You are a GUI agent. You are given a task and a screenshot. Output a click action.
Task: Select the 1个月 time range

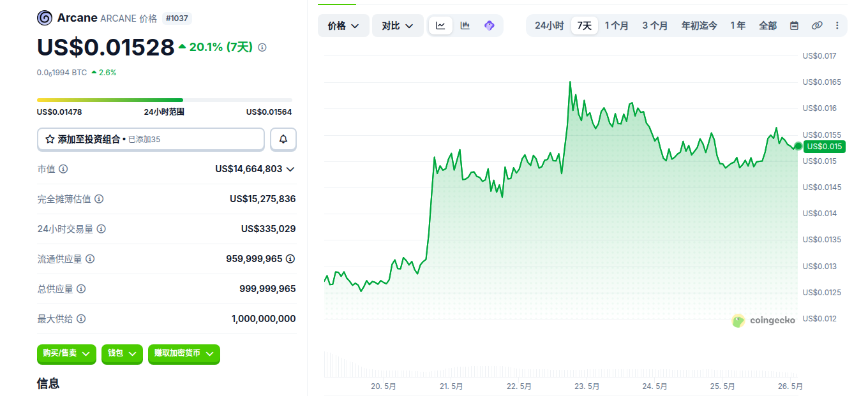click(617, 26)
